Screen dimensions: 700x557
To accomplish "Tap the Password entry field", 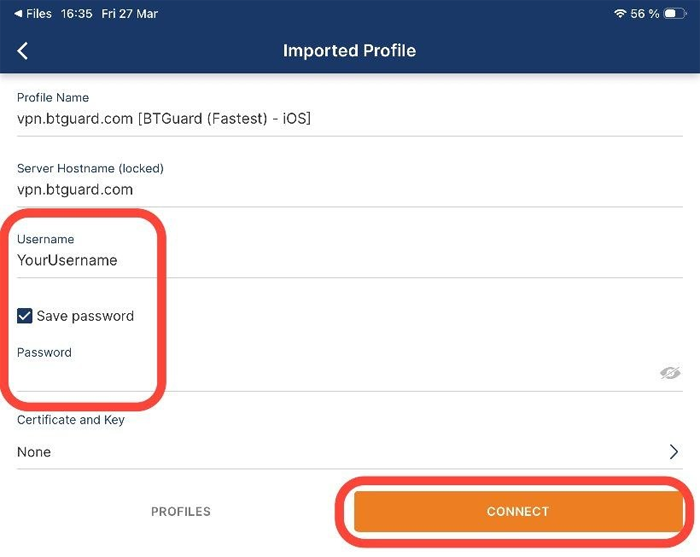I will pyautogui.click(x=330, y=374).
